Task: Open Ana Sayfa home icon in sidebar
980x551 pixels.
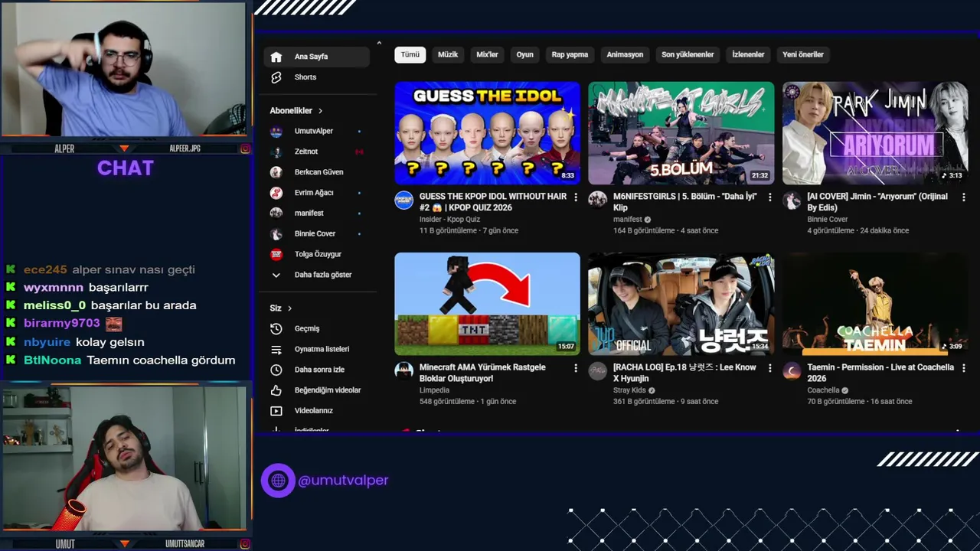Action: (x=276, y=57)
